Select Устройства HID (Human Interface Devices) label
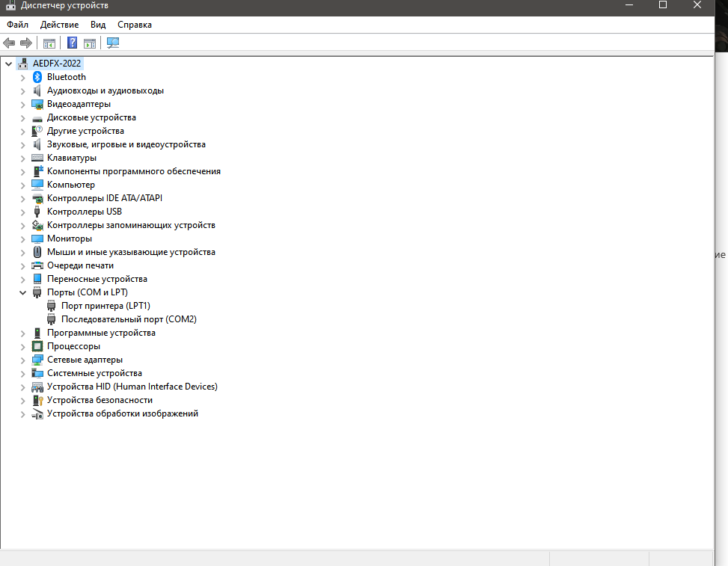The image size is (728, 566). (132, 387)
